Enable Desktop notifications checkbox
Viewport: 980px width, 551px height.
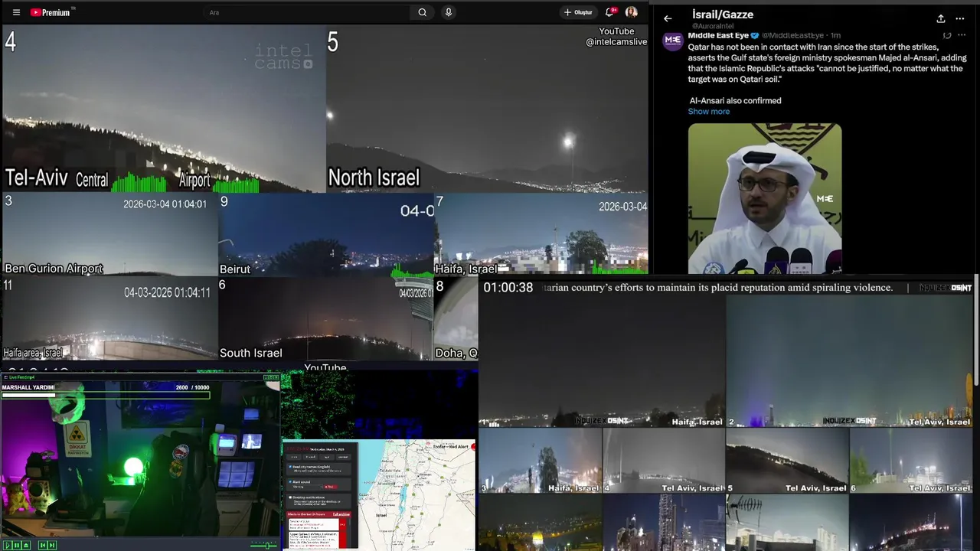pyautogui.click(x=290, y=497)
